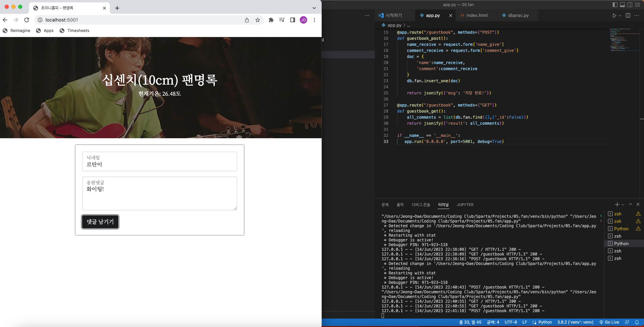Open the Chrome three-dot menu
644x327 pixels.
point(314,20)
